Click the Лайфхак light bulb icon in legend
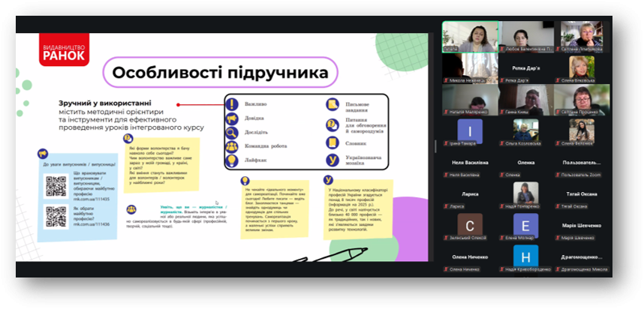The image size is (644, 309). click(232, 160)
